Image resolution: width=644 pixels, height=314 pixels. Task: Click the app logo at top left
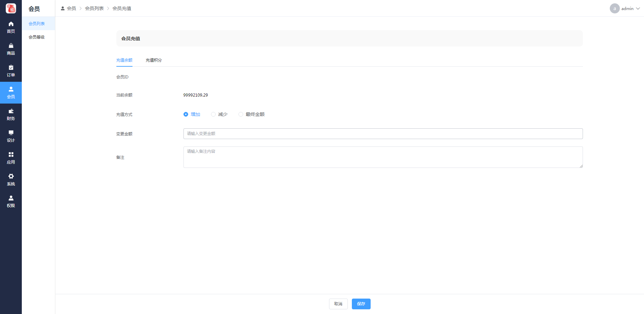point(11,8)
